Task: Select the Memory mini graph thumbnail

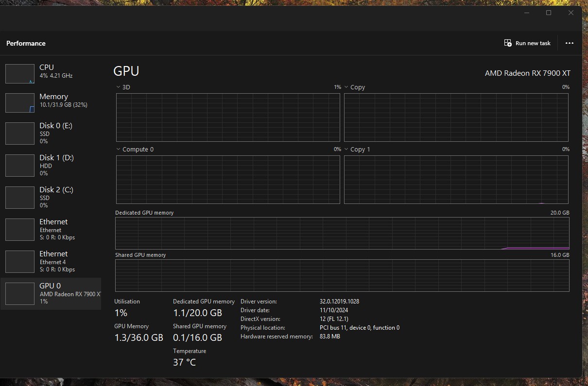Action: click(20, 102)
